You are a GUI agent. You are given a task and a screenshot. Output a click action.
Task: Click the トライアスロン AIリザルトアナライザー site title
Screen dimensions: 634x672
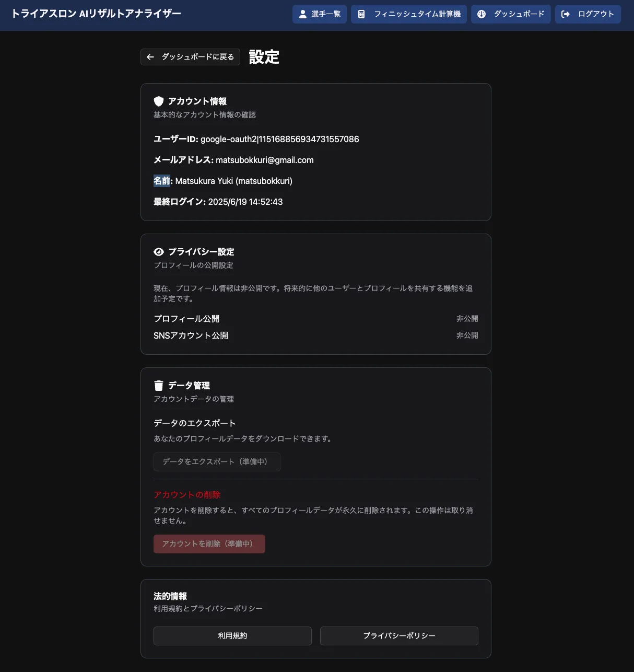point(96,14)
